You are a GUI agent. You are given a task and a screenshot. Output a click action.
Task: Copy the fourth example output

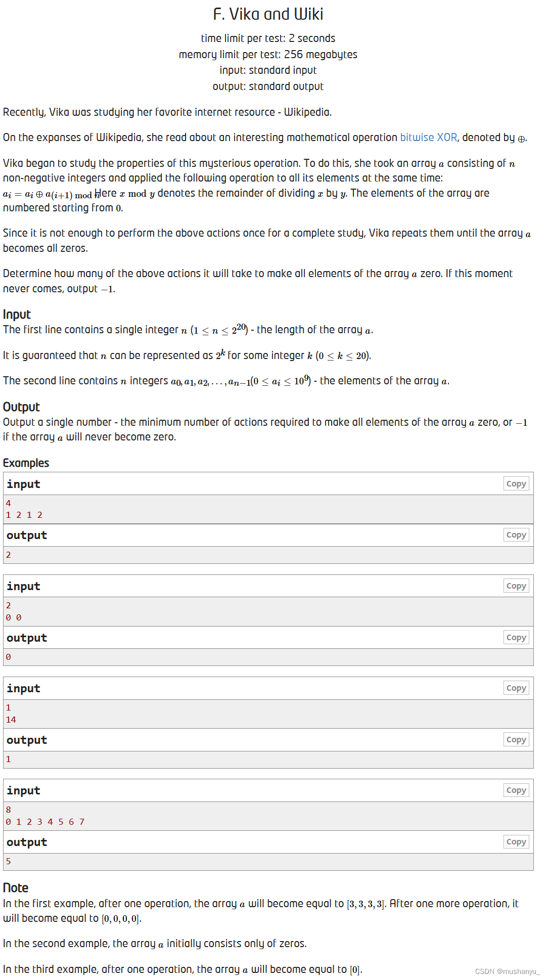click(x=516, y=841)
